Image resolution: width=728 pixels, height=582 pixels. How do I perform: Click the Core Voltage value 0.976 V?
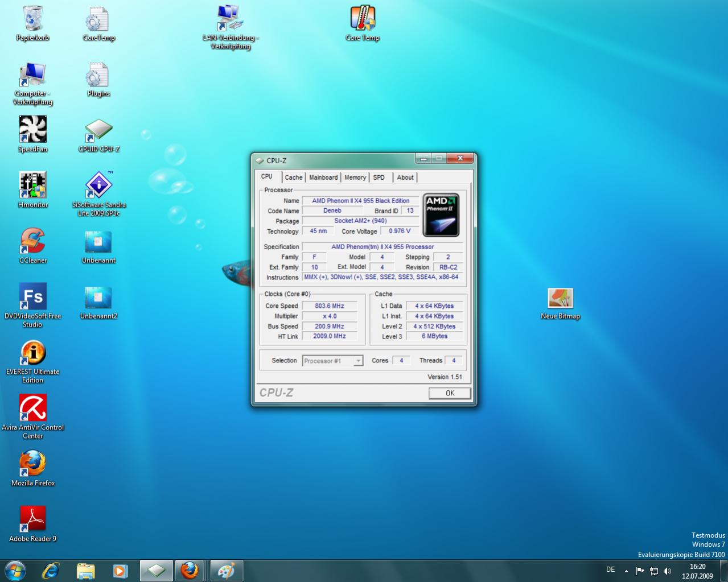point(400,231)
